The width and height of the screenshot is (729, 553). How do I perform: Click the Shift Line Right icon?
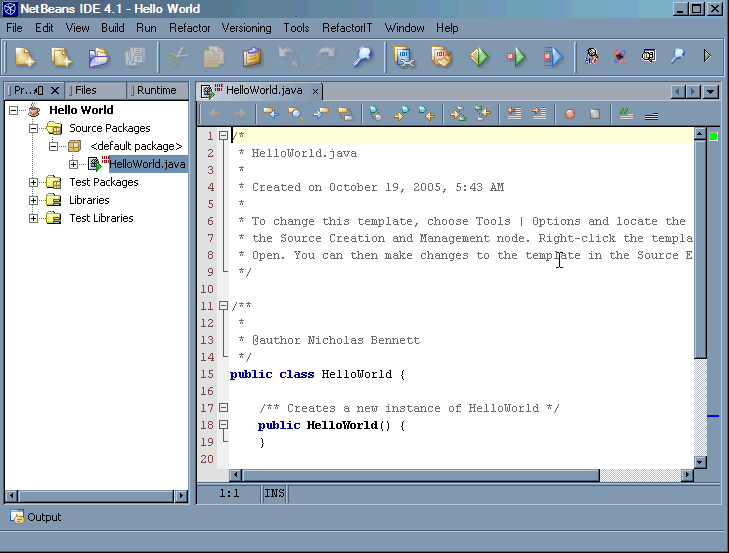point(539,113)
